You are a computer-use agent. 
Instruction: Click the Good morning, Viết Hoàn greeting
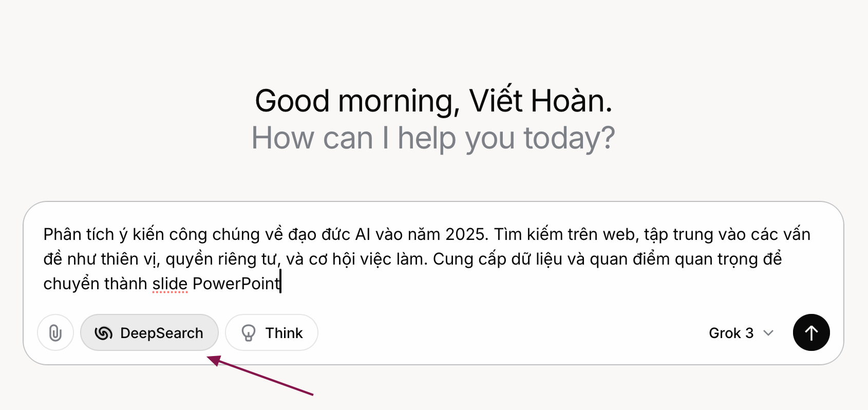coord(433,101)
